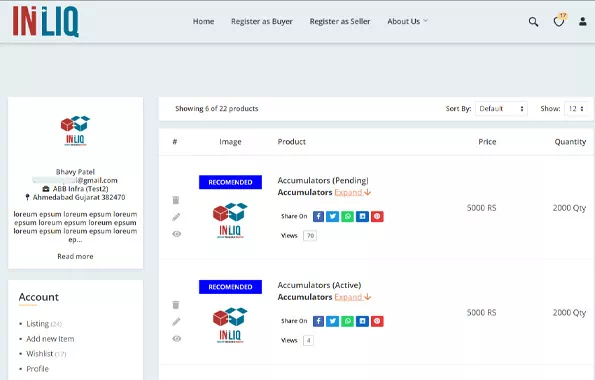Go to Home page
This screenshot has width=595, height=380.
tap(203, 21)
